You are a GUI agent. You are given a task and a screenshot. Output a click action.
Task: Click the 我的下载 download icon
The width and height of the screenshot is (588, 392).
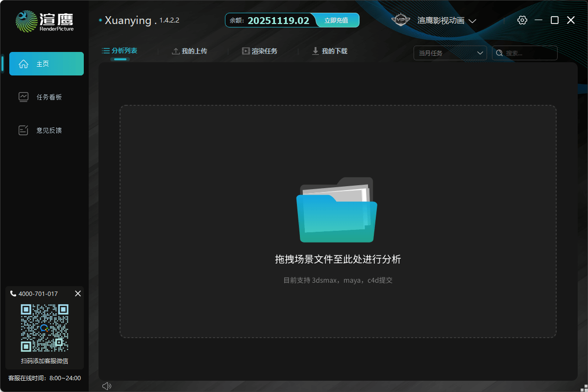click(315, 50)
